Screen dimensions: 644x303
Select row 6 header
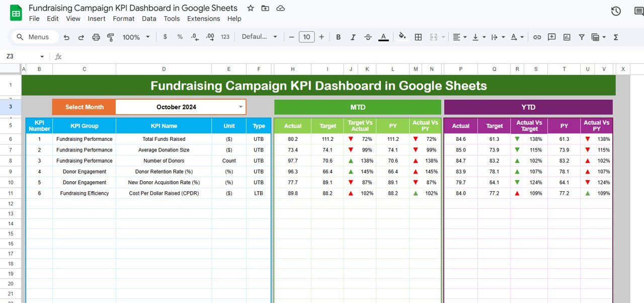pos(11,139)
